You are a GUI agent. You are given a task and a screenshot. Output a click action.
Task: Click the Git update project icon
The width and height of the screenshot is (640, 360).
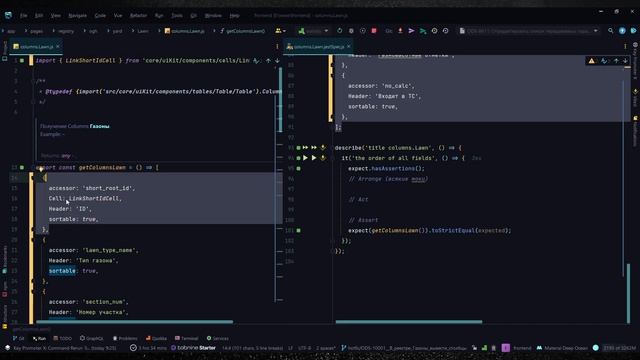[x=400, y=31]
